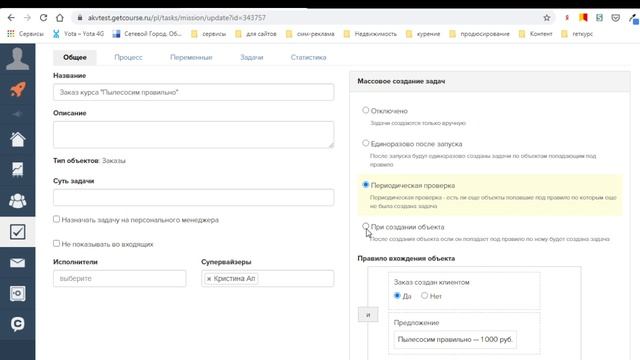
Task: Check Не показывать во входящих
Action: pos(56,243)
